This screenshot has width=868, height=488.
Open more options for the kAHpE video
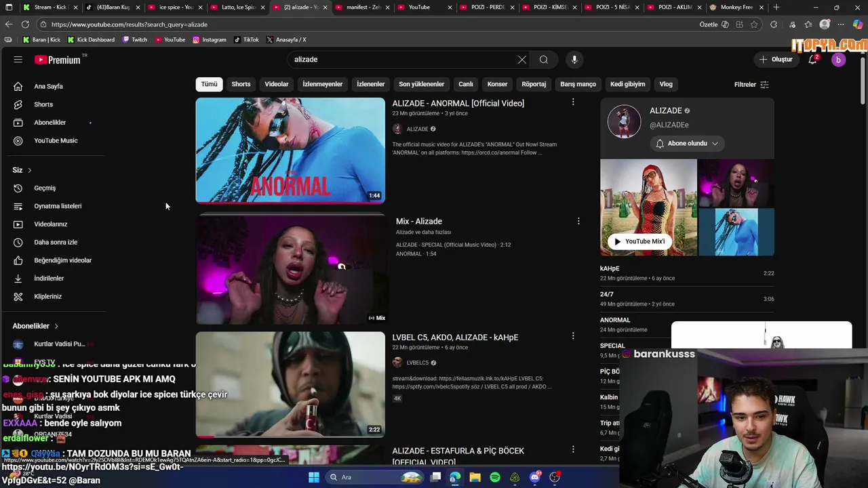pos(573,336)
